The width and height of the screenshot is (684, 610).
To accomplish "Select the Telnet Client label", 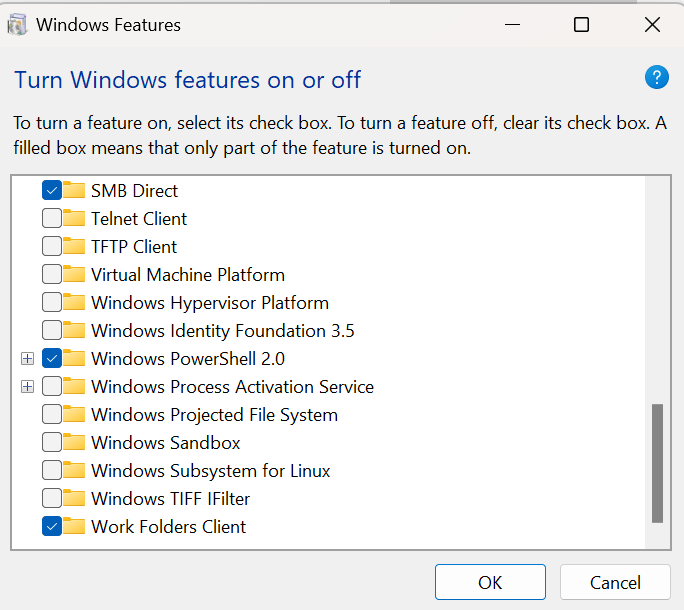I will point(139,219).
